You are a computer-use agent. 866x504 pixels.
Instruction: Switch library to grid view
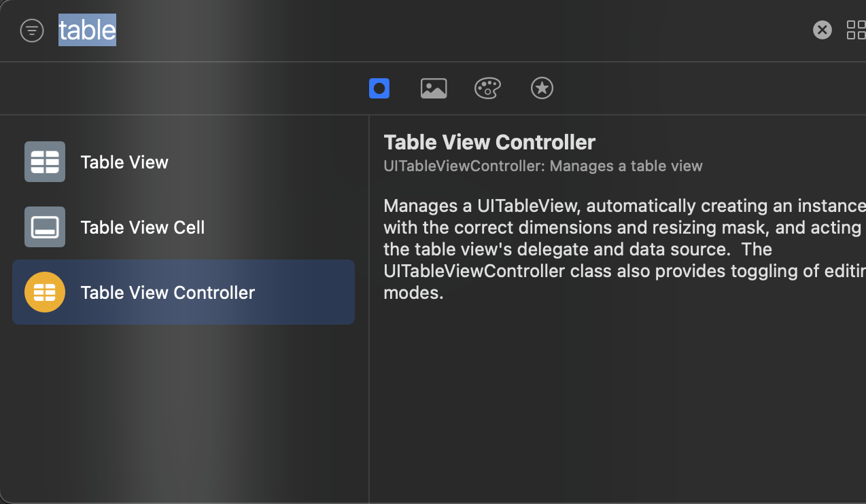pos(856,30)
